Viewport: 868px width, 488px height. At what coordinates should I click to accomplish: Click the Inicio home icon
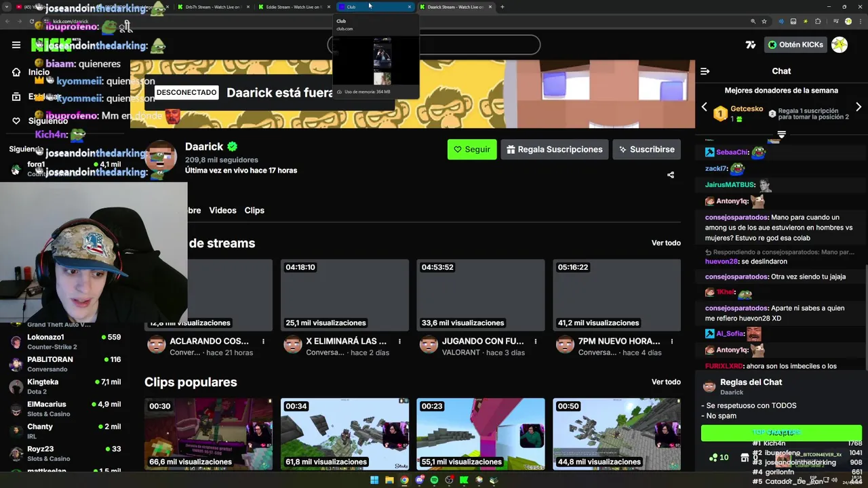16,72
